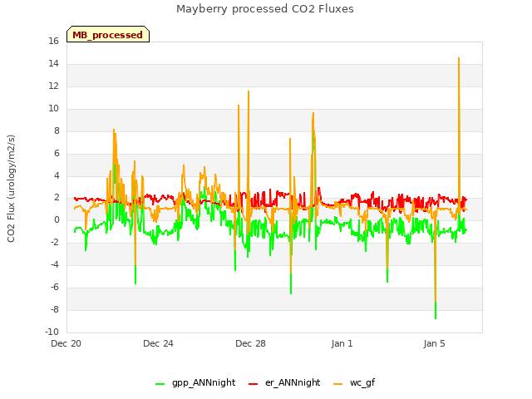This screenshot has height=399, width=532.
Task: Click the -2 y-axis tick label
Action: [x=55, y=243]
